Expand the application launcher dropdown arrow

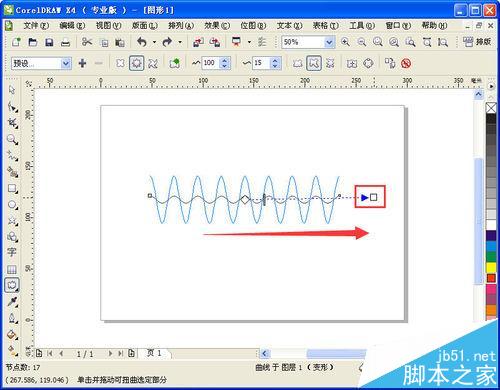(x=249, y=42)
